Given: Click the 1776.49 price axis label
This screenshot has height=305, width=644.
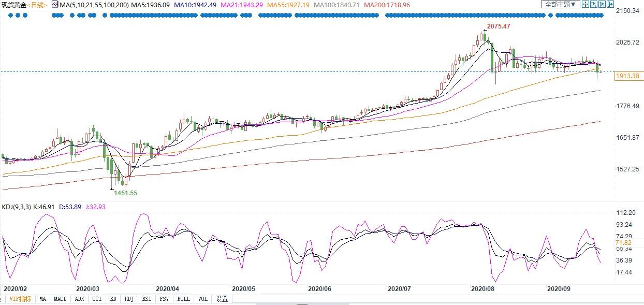Looking at the screenshot, I should pos(628,106).
